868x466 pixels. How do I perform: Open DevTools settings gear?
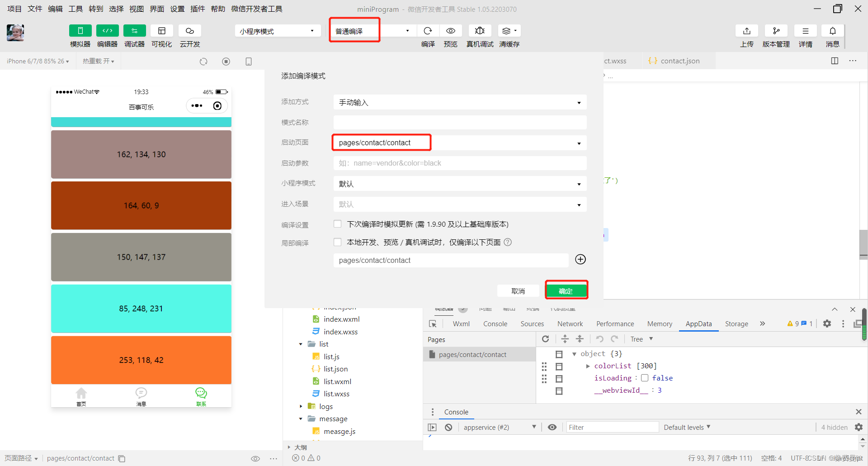827,323
